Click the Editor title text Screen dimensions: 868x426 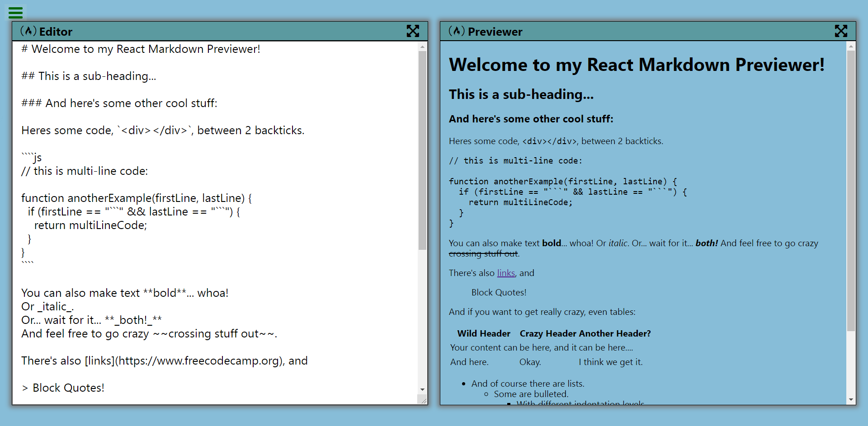56,32
